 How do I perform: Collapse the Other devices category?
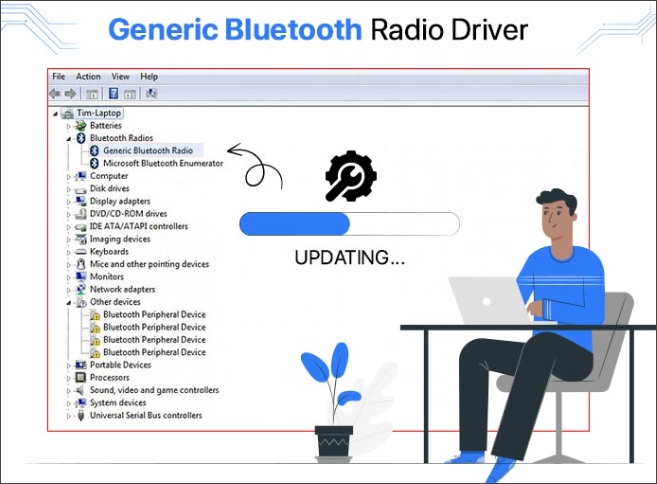pyautogui.click(x=69, y=303)
